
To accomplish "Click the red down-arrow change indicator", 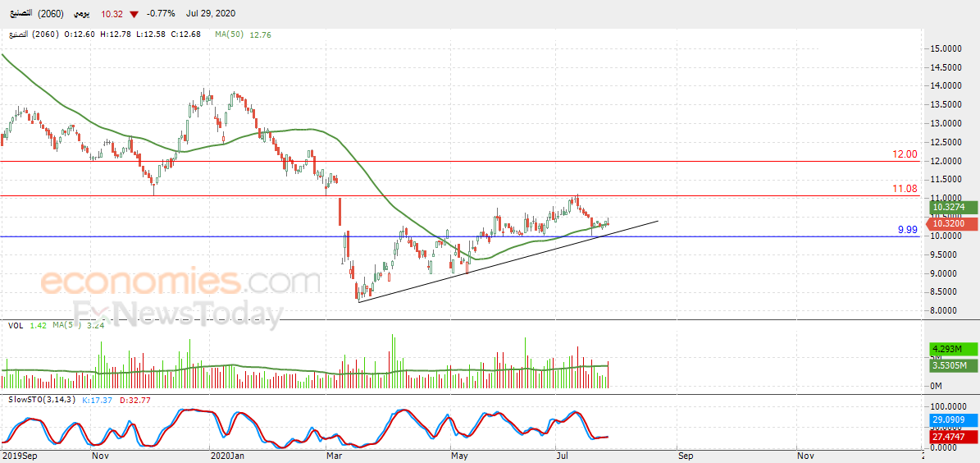I will (135, 13).
